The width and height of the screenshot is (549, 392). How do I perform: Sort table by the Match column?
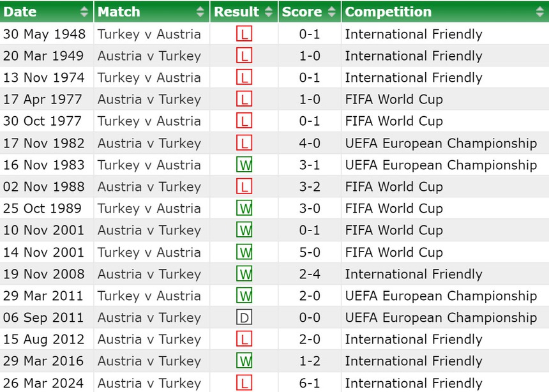152,11
